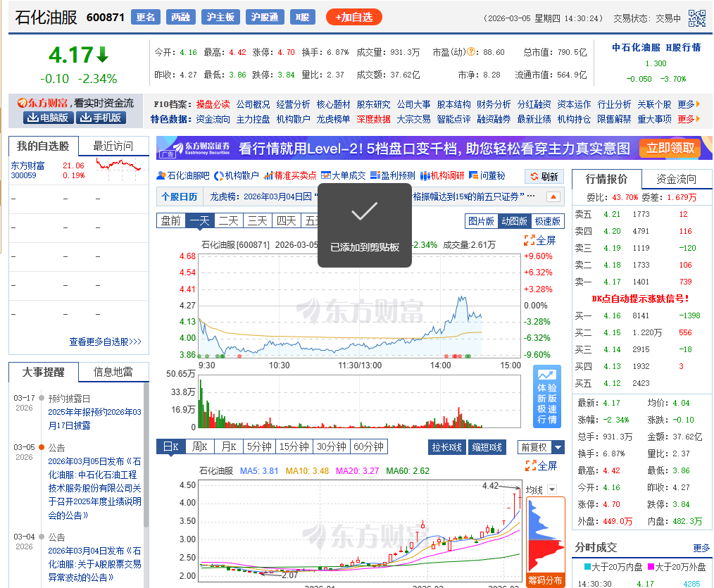Switch to 60分钟 K-line tab
This screenshot has height=588, width=714.
click(368, 446)
